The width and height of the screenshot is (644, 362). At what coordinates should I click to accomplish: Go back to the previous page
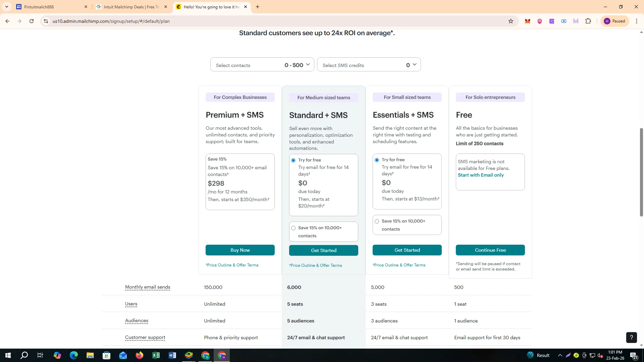[7, 21]
